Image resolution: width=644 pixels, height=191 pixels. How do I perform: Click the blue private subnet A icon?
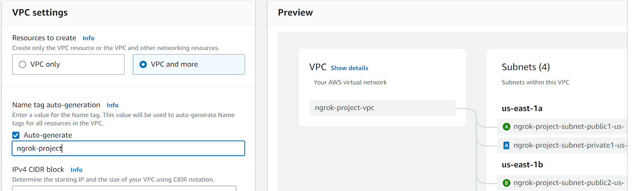pos(506,146)
